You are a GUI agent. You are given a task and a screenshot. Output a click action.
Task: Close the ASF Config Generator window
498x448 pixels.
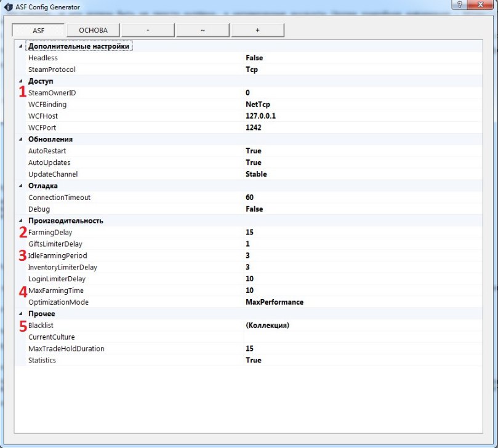click(x=481, y=4)
